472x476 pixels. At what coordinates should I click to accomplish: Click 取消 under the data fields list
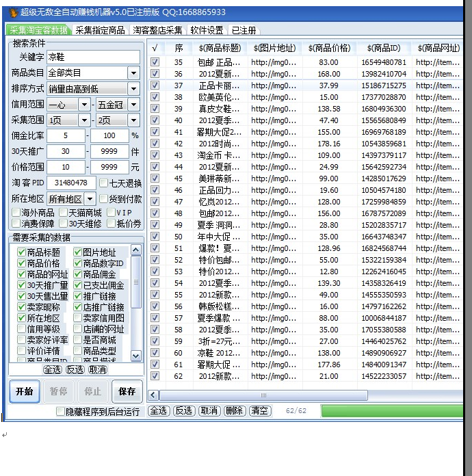pyautogui.click(x=98, y=369)
